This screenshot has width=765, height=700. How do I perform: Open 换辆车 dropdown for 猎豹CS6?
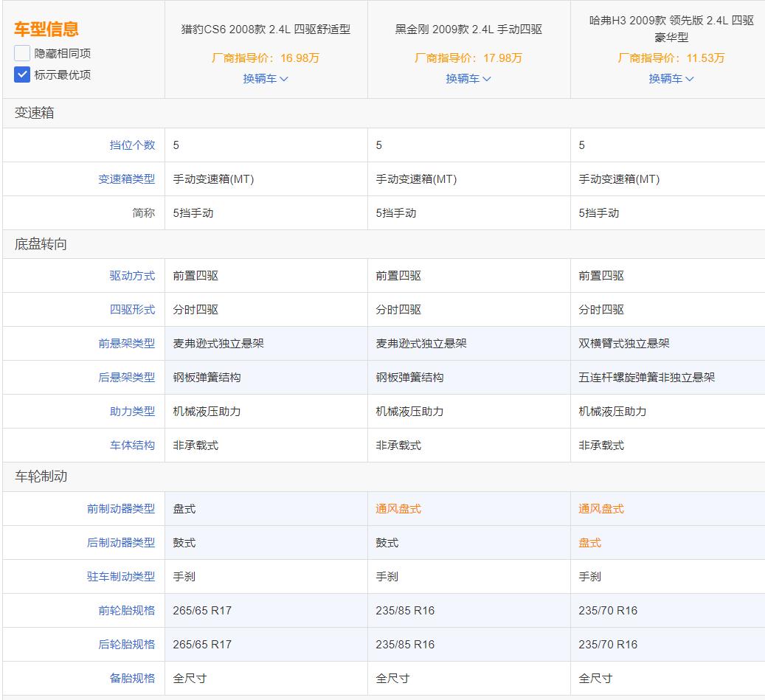(266, 78)
